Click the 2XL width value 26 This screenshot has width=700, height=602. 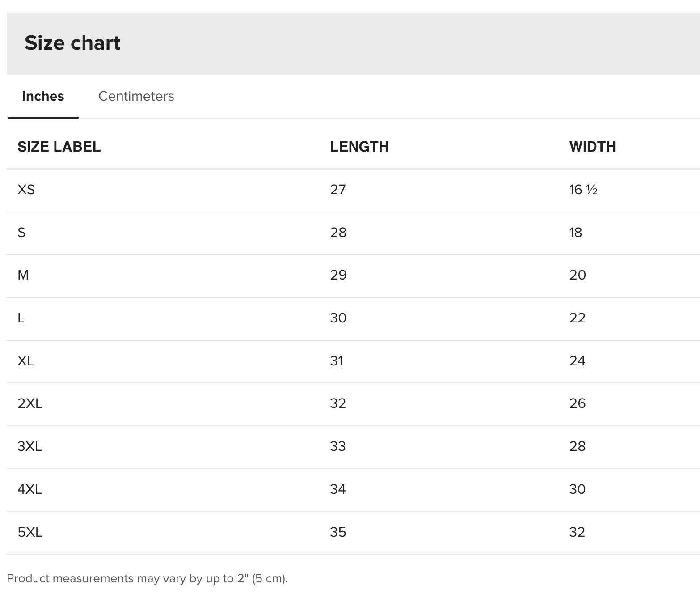(x=578, y=403)
